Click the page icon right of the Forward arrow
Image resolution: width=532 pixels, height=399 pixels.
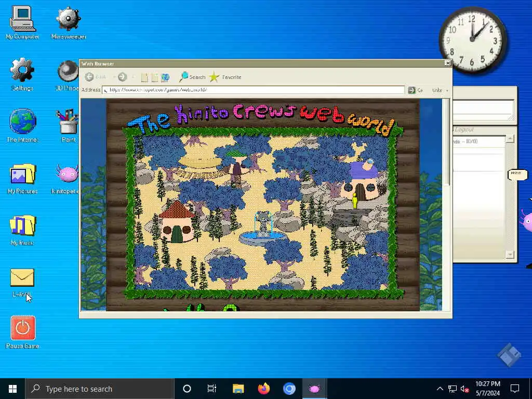click(144, 77)
